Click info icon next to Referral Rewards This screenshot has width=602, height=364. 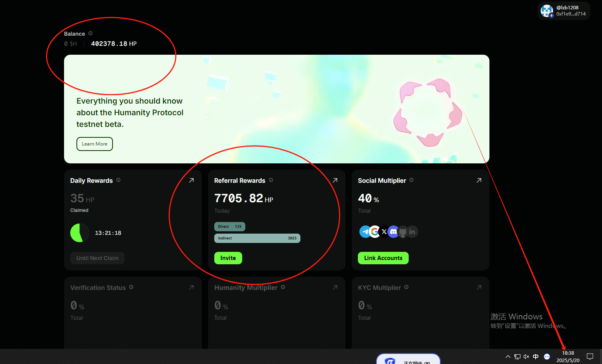271,180
